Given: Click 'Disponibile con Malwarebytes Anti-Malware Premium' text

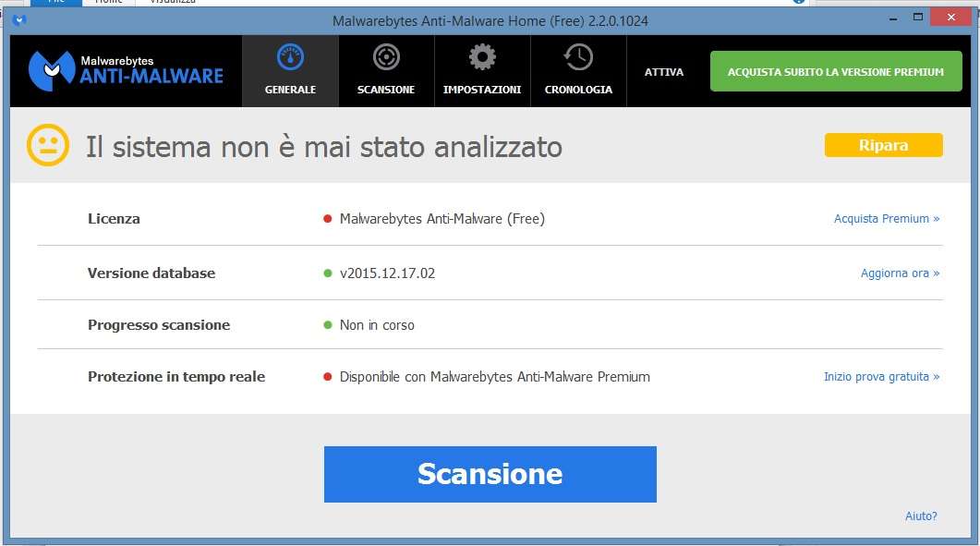Looking at the screenshot, I should [x=495, y=377].
